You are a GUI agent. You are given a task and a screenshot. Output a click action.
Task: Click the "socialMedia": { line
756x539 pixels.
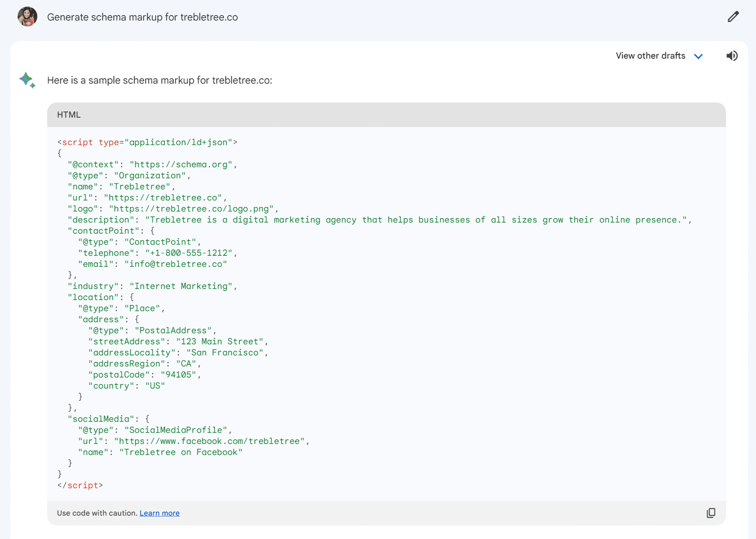(109, 418)
